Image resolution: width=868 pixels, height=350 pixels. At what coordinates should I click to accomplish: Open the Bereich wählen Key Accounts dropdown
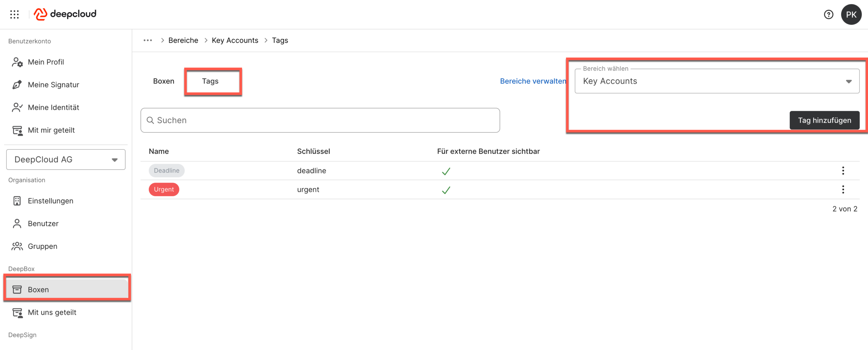click(717, 81)
